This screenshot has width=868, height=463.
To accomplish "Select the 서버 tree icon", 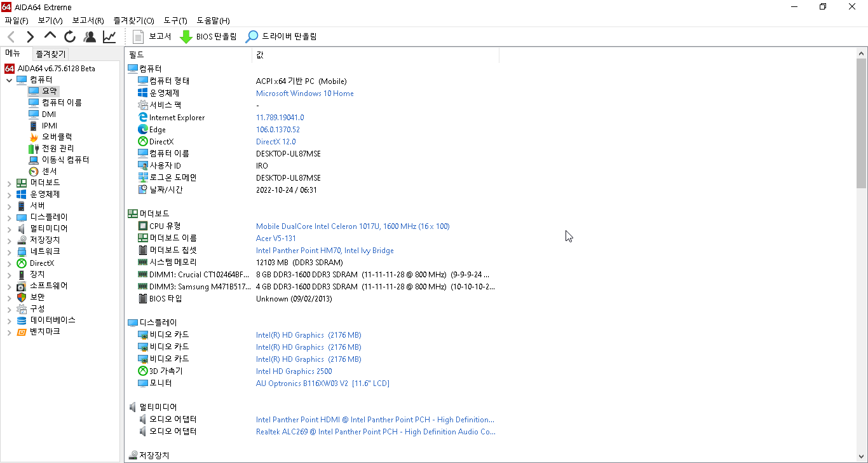I will [22, 205].
